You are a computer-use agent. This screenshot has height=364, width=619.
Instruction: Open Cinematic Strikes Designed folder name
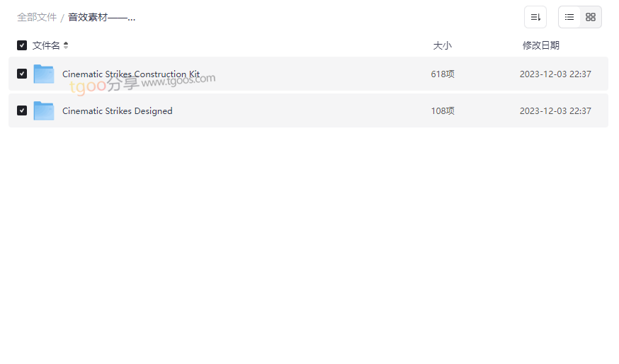[118, 111]
